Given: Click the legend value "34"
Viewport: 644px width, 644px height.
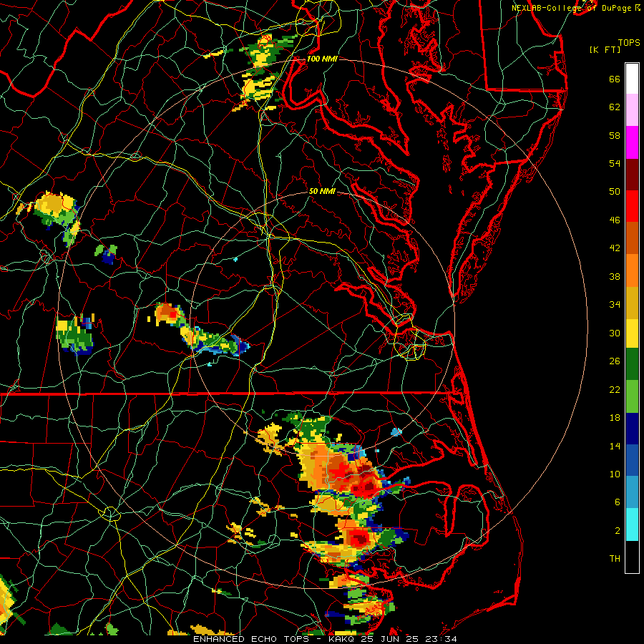Looking at the screenshot, I should coord(615,305).
